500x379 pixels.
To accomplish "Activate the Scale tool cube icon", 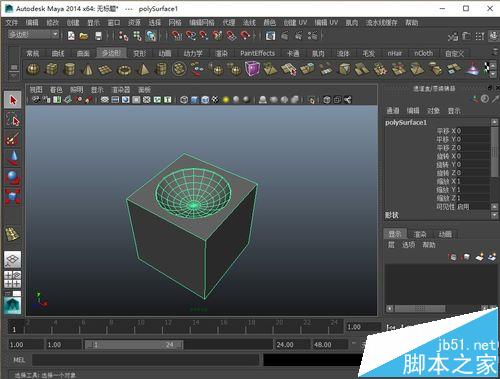I will [13, 197].
